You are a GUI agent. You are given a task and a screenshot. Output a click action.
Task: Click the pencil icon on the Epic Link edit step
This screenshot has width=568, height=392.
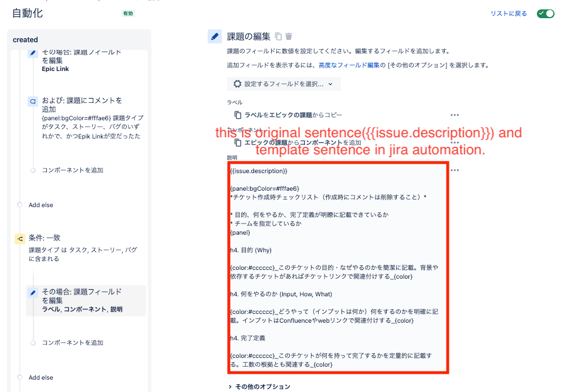coord(33,53)
